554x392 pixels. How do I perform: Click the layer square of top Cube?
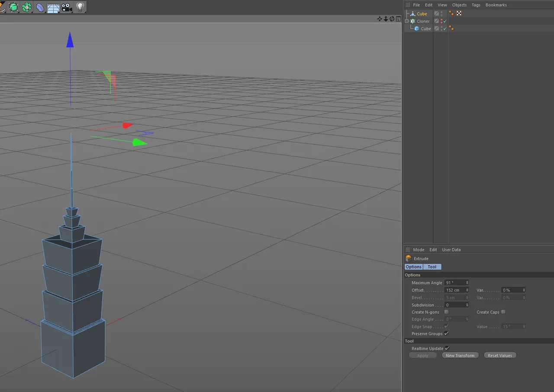(x=436, y=13)
